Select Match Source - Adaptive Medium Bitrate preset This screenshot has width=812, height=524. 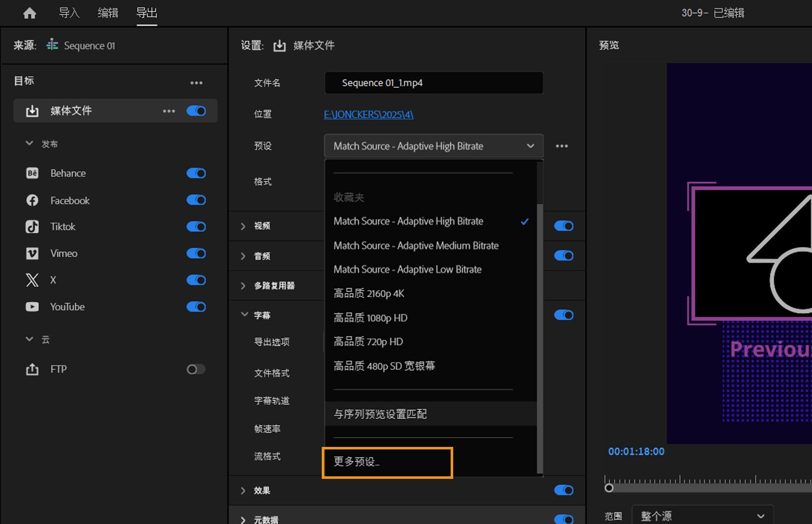(x=416, y=246)
